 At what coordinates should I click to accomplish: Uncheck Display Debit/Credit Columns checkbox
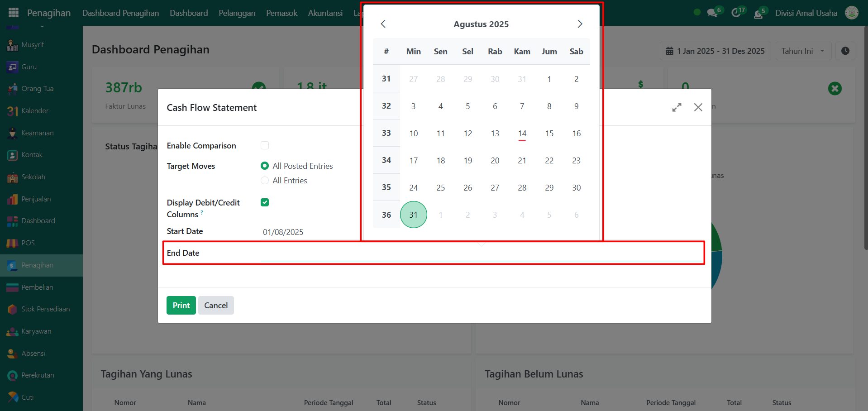265,202
